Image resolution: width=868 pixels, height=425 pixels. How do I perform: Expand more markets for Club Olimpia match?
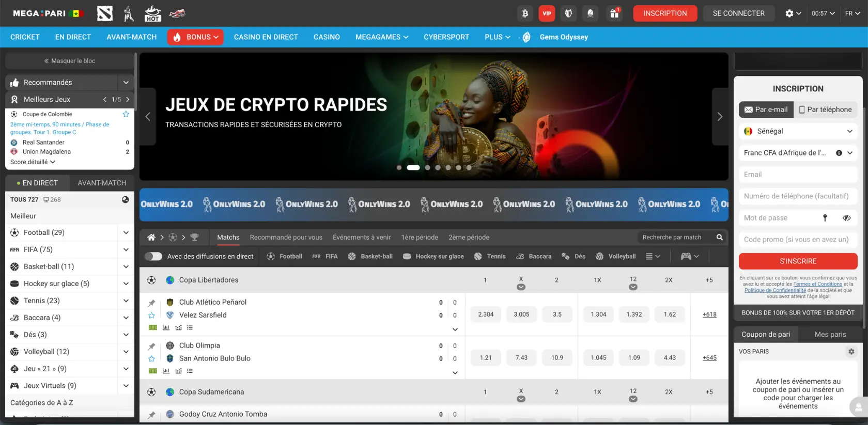(455, 372)
